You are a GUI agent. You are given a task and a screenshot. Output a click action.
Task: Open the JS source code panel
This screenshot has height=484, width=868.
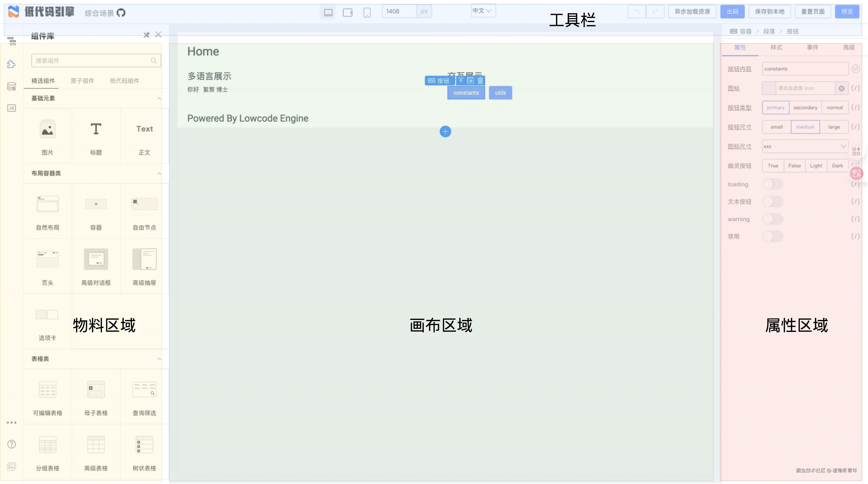pos(11,108)
